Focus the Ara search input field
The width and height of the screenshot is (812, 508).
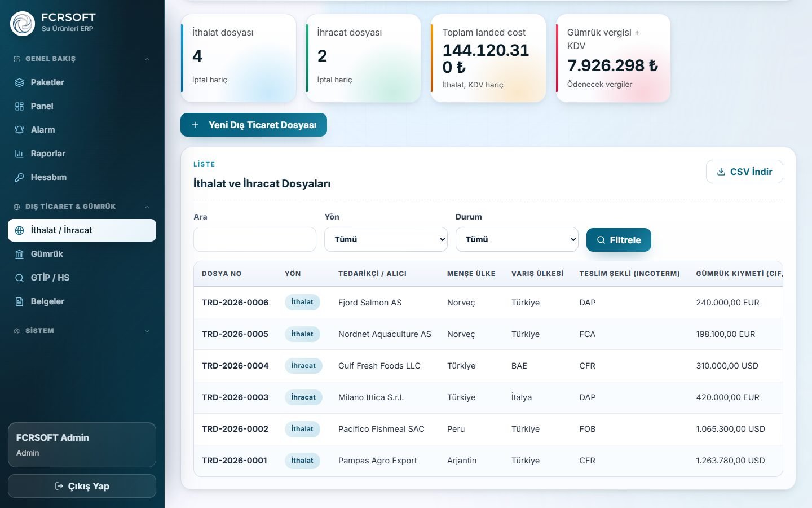click(x=255, y=239)
